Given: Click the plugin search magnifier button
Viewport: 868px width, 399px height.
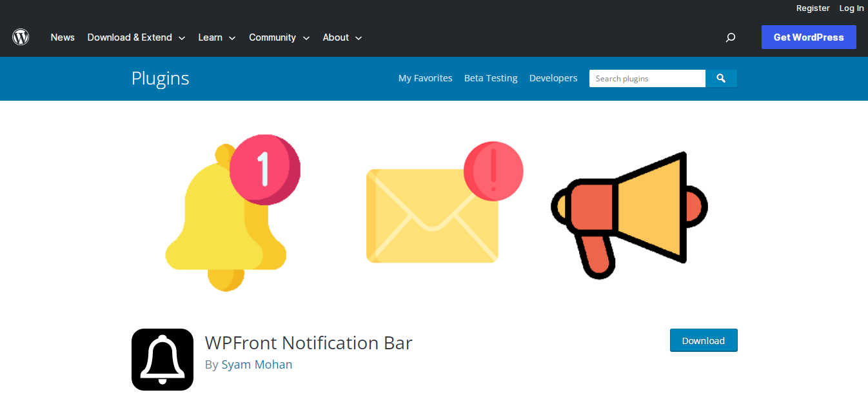Looking at the screenshot, I should click(x=720, y=78).
